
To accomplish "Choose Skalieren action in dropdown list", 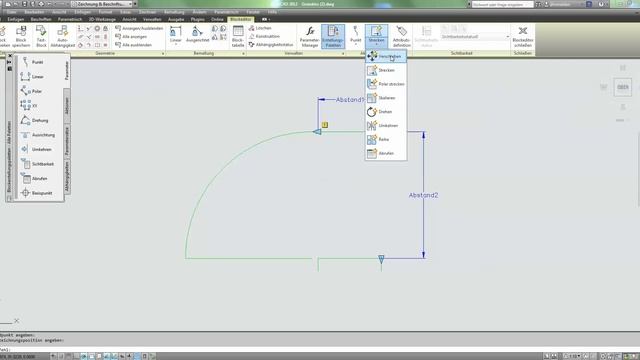I will [x=386, y=98].
